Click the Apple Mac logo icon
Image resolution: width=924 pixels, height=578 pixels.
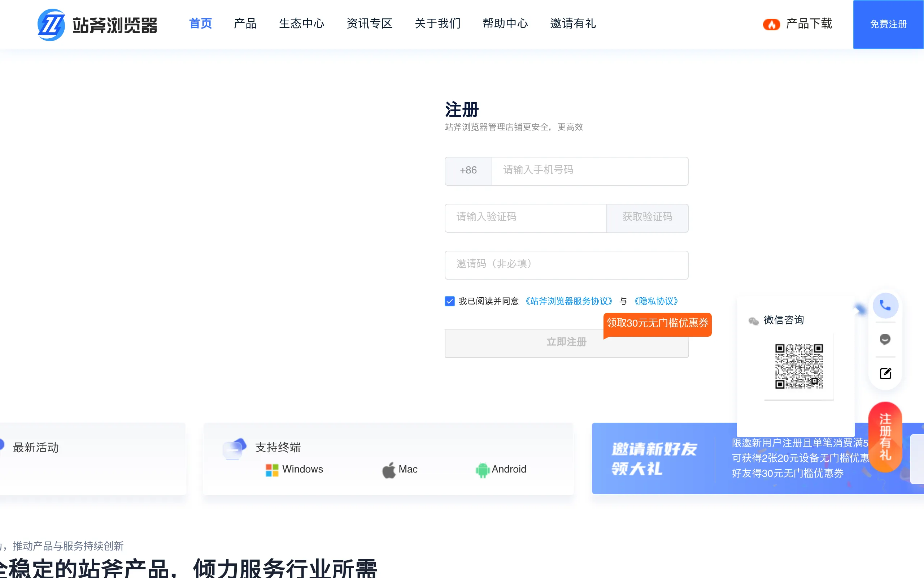point(389,470)
